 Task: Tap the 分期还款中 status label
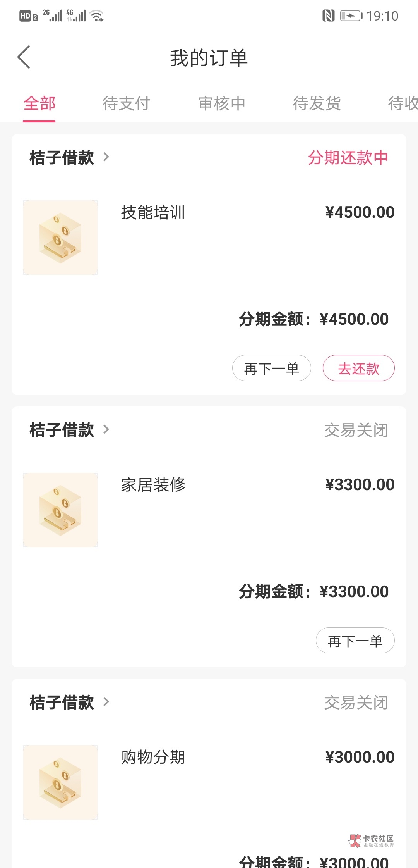click(x=348, y=158)
